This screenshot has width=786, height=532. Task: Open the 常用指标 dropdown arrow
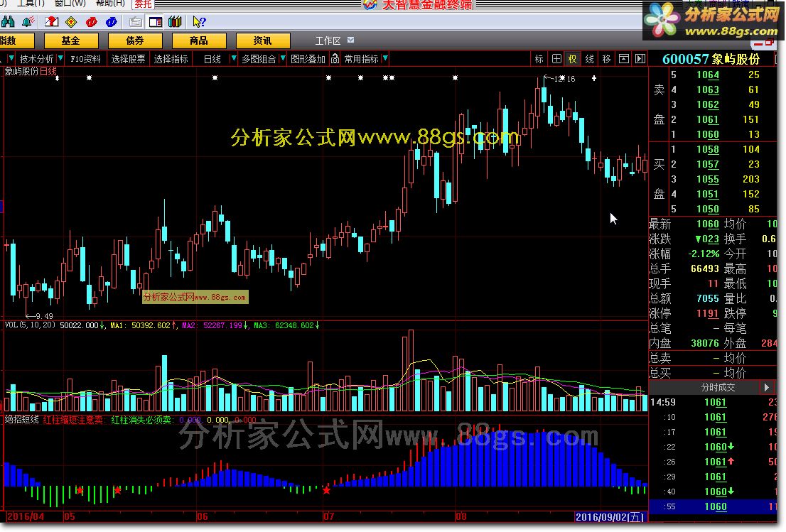point(385,59)
